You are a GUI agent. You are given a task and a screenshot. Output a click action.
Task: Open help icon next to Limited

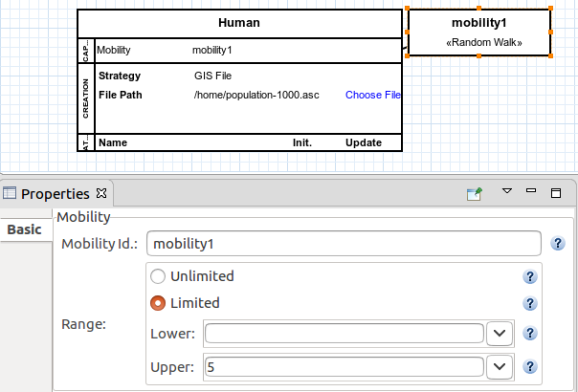(x=530, y=303)
